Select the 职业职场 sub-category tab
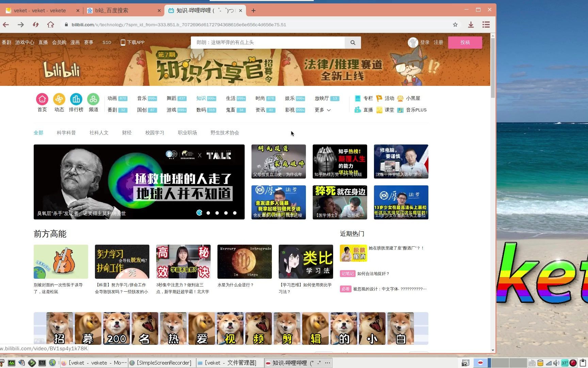Viewport: 588px width, 368px height. click(x=187, y=133)
